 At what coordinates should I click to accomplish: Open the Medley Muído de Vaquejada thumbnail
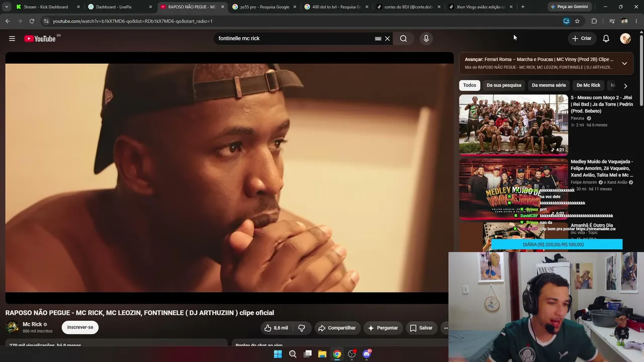click(x=513, y=189)
